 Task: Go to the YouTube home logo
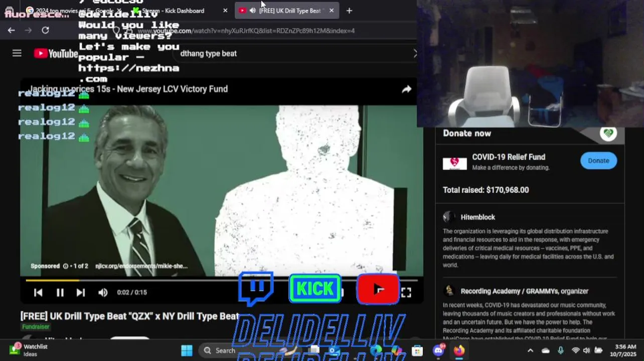point(56,53)
